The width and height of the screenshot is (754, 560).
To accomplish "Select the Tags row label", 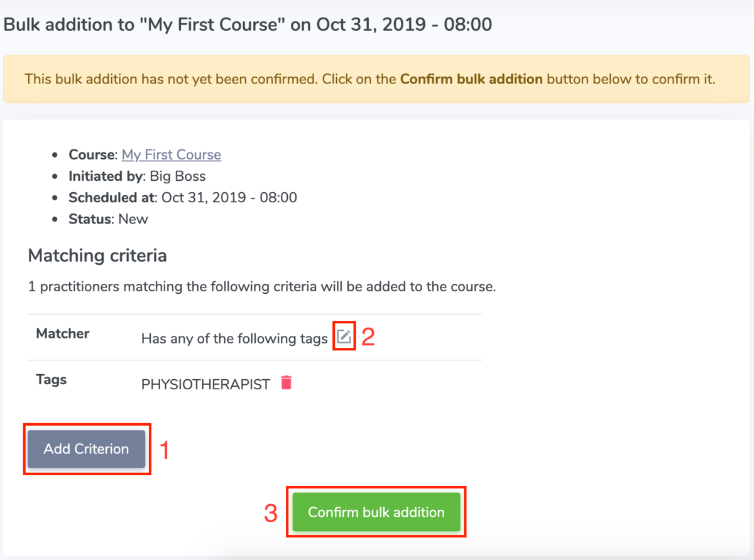I will point(52,380).
